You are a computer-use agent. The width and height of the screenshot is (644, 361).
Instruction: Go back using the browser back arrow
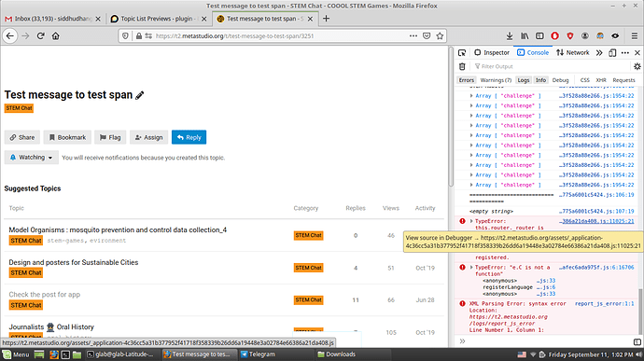click(10, 36)
